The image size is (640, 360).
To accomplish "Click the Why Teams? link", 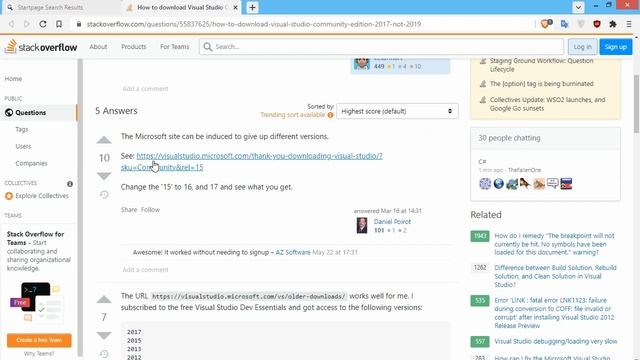I will pos(39,353).
